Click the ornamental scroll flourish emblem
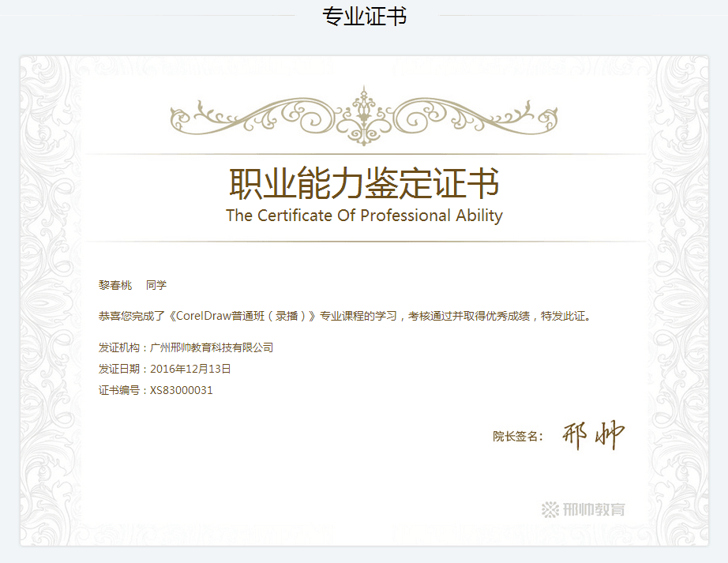The width and height of the screenshot is (728, 563). coord(364,116)
